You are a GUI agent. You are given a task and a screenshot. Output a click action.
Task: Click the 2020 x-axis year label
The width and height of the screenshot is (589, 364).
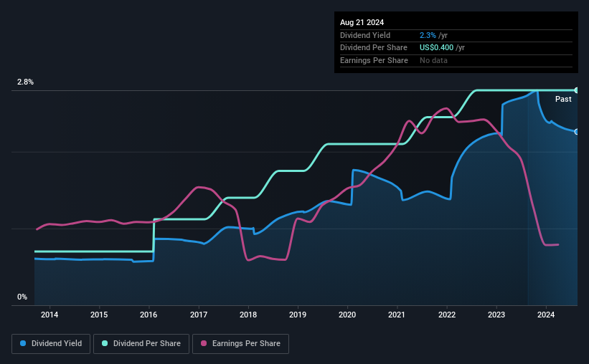[x=347, y=315]
